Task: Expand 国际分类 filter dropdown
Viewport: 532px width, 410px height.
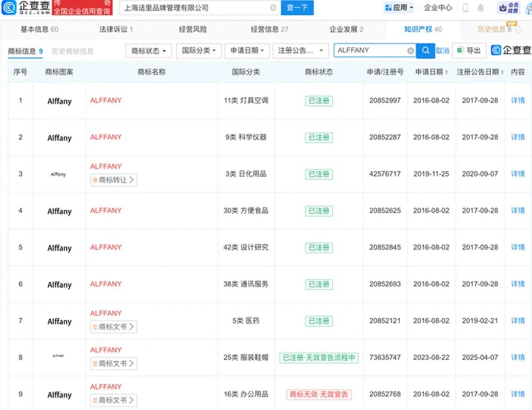Action: click(199, 51)
